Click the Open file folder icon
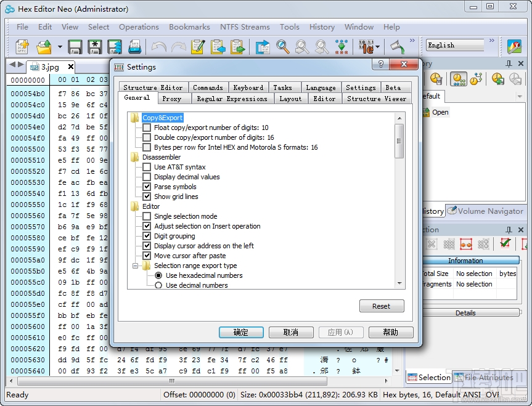The width and height of the screenshot is (532, 406). pos(44,46)
